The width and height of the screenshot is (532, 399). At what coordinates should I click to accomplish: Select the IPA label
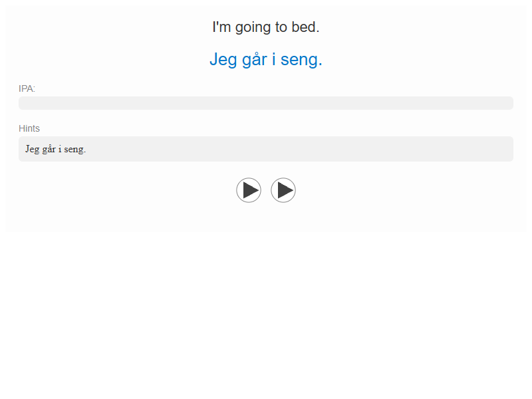(x=27, y=88)
